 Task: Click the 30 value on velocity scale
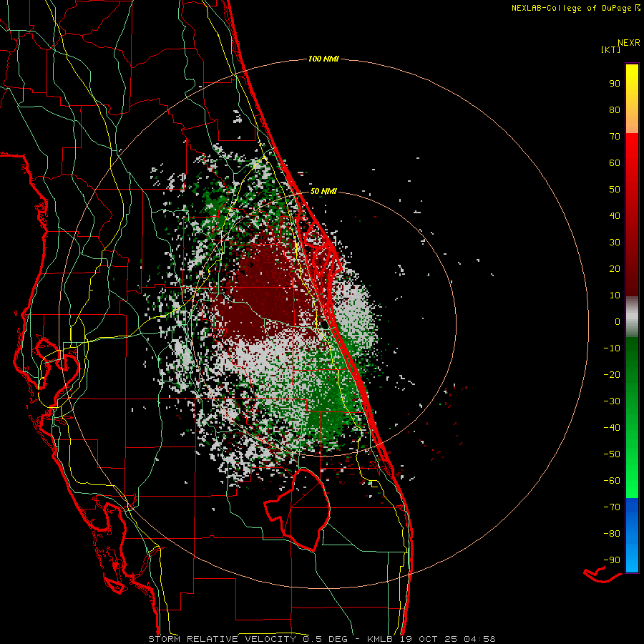click(x=615, y=243)
